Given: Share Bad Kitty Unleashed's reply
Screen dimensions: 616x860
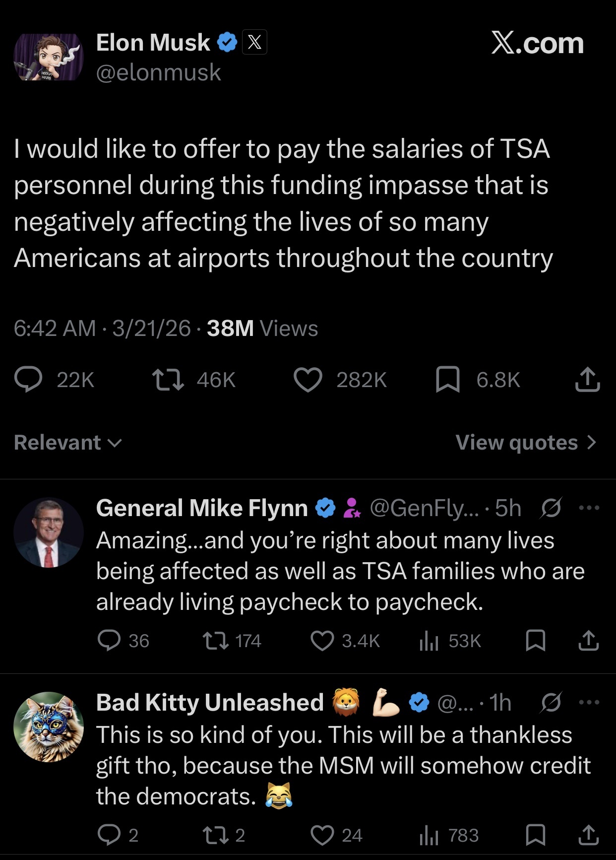Looking at the screenshot, I should click(x=589, y=835).
